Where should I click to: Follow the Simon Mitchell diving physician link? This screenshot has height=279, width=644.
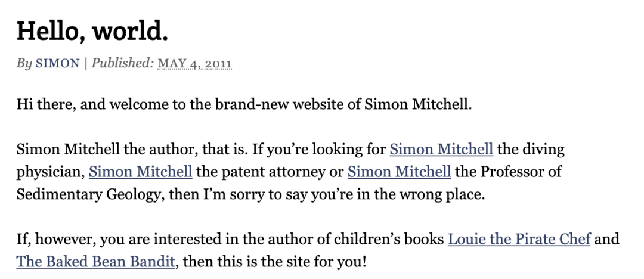[441, 149]
